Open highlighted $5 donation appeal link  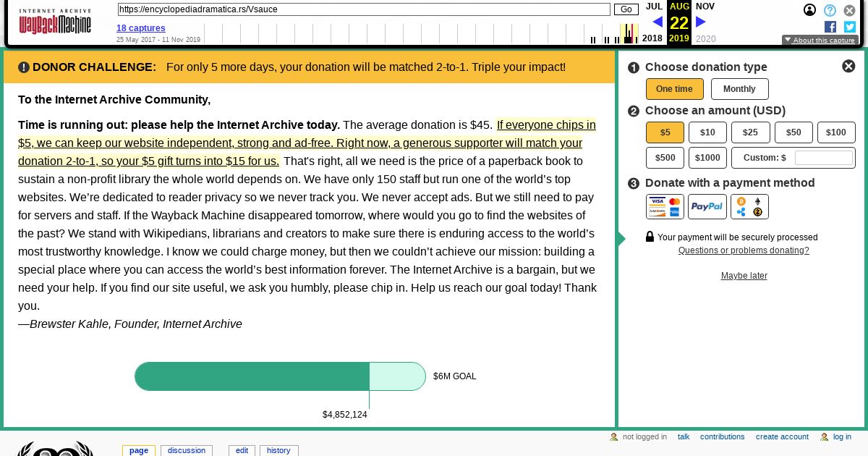pyautogui.click(x=307, y=143)
